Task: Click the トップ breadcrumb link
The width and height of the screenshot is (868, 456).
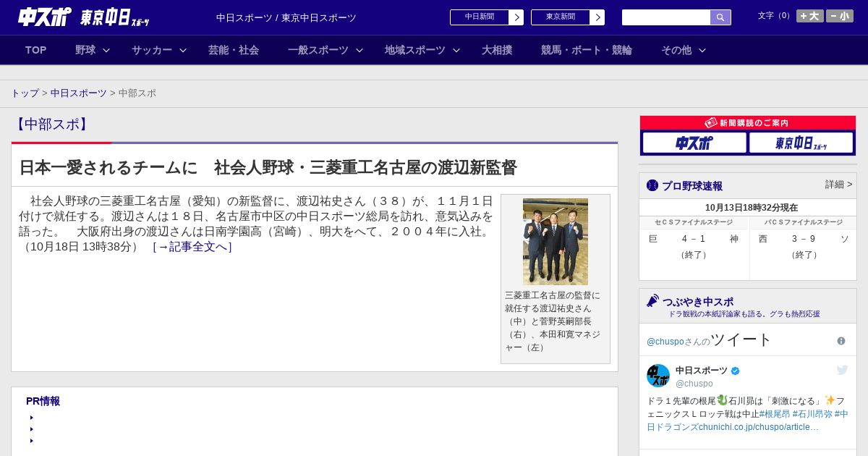Action: (25, 93)
